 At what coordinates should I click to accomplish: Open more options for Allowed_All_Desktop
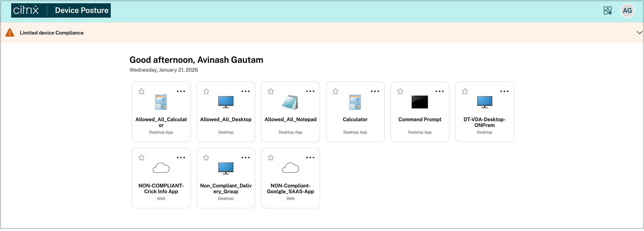point(245,91)
